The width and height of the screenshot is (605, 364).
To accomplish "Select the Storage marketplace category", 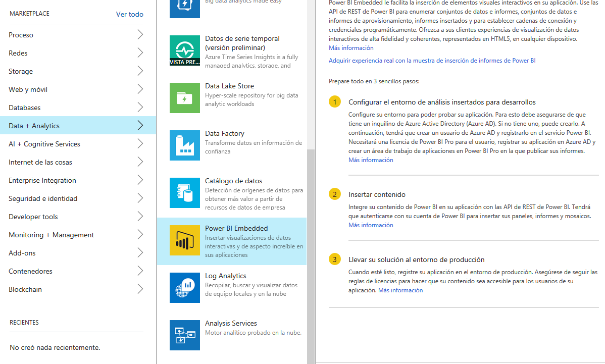I will point(78,71).
